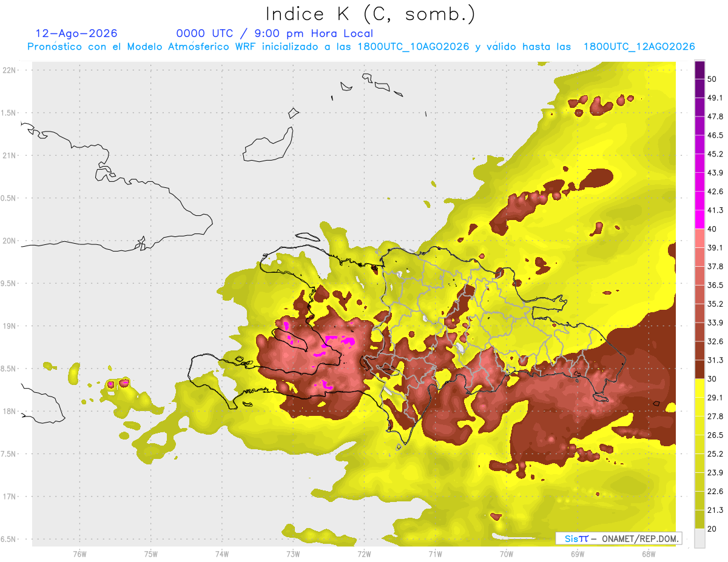Click the '76W' longitude label

[x=79, y=554]
